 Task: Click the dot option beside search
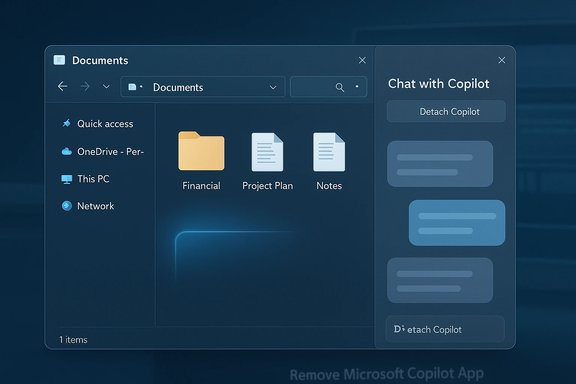(357, 87)
